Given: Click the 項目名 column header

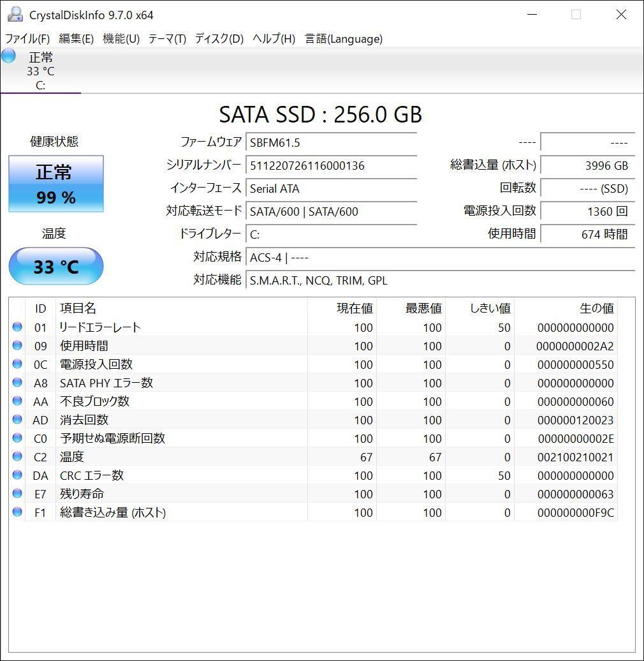Looking at the screenshot, I should coord(182,309).
